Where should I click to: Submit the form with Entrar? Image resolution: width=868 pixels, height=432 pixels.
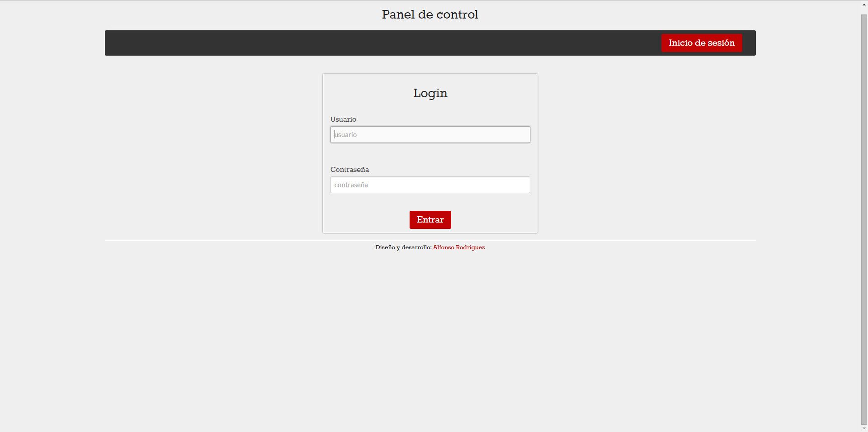(x=430, y=220)
